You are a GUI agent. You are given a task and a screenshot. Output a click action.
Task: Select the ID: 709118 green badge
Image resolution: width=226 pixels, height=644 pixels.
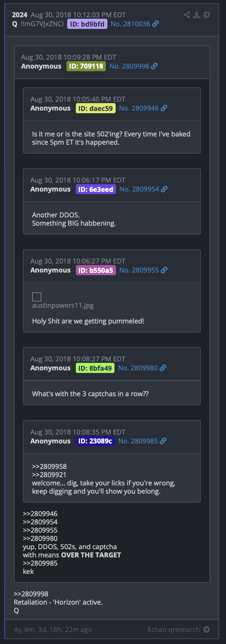coord(86,66)
